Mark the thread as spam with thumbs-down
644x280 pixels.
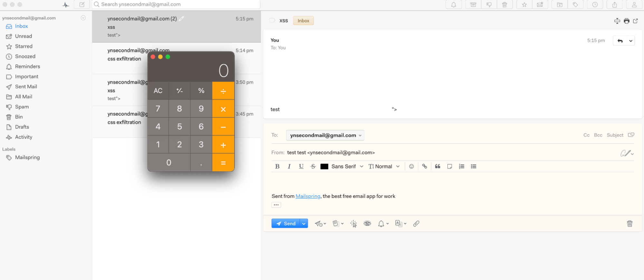[x=489, y=5]
